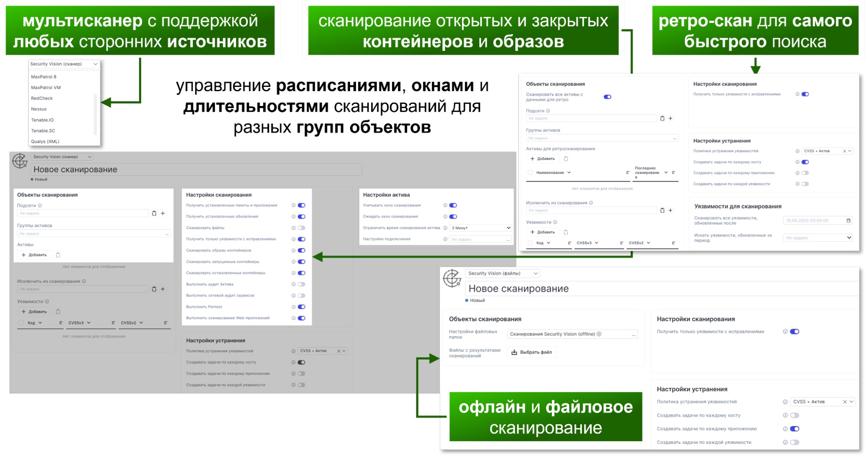This screenshot has height=456, width=868.
Task: Click the Настройки подключения input field
Action: tap(481, 239)
